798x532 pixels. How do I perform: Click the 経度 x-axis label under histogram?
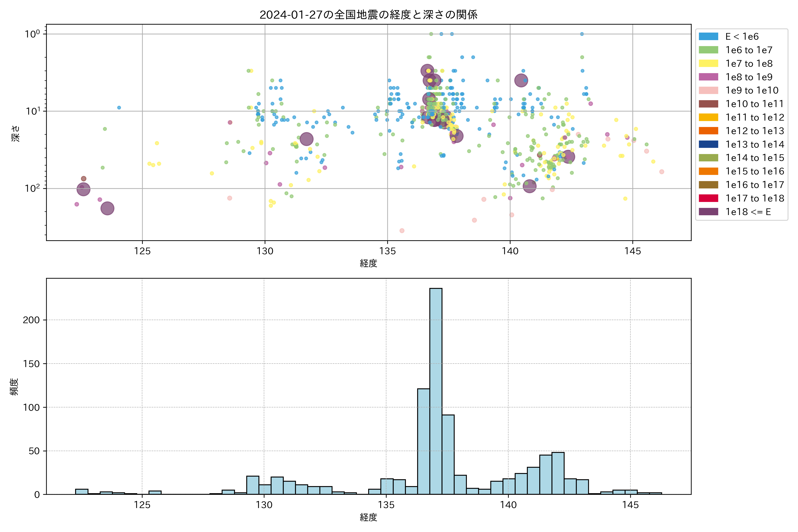pos(368,517)
